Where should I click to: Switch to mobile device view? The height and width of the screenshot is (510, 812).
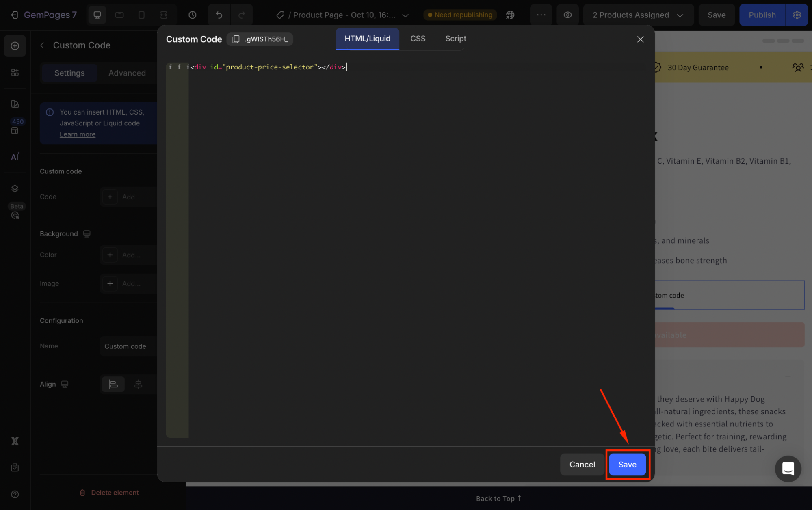pyautogui.click(x=141, y=15)
